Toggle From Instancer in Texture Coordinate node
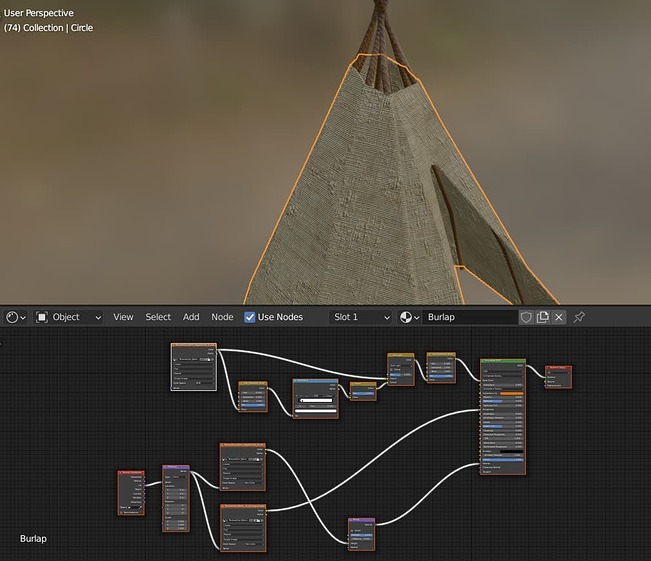This screenshot has height=561, width=651. pyautogui.click(x=122, y=512)
